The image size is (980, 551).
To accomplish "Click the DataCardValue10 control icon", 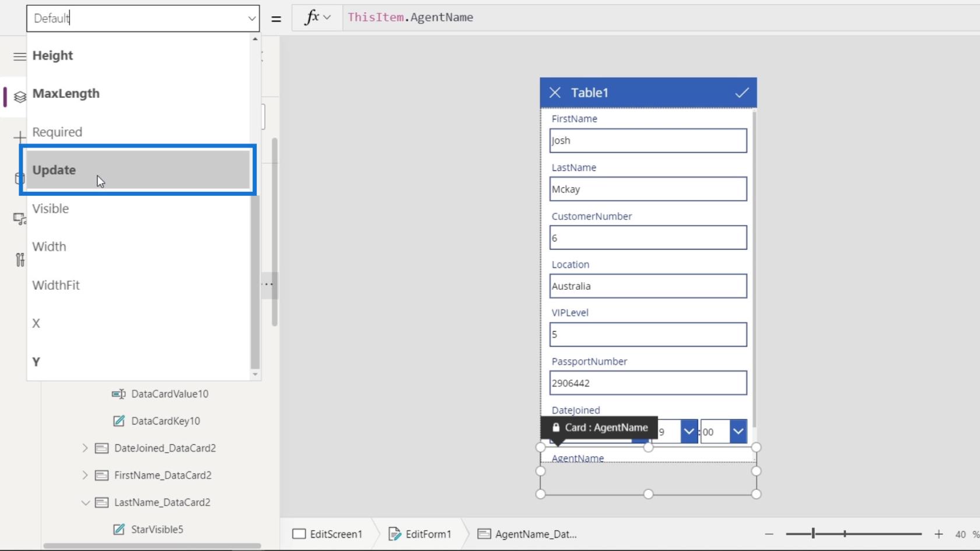I will click(118, 394).
